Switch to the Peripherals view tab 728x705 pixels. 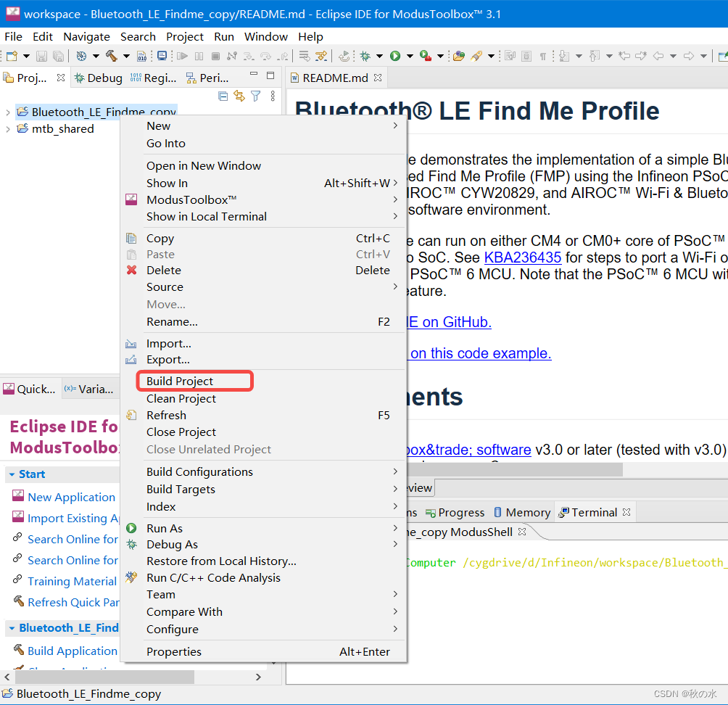pos(207,78)
